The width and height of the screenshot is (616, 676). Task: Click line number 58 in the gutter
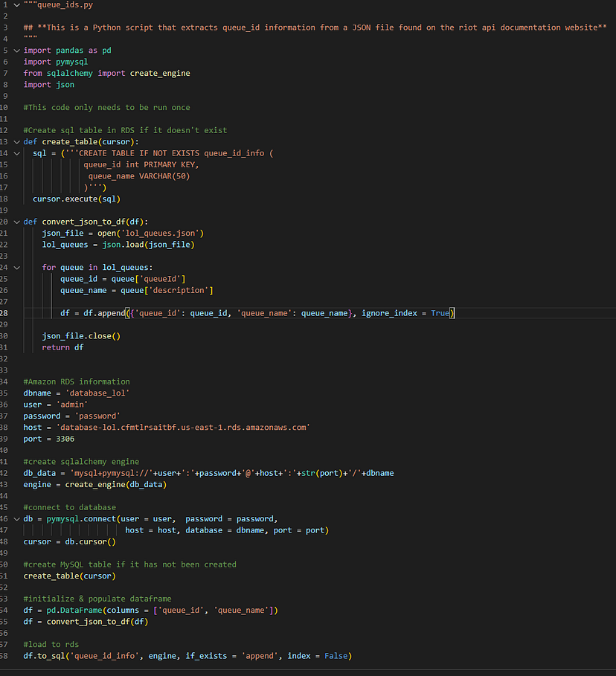pos(7,655)
